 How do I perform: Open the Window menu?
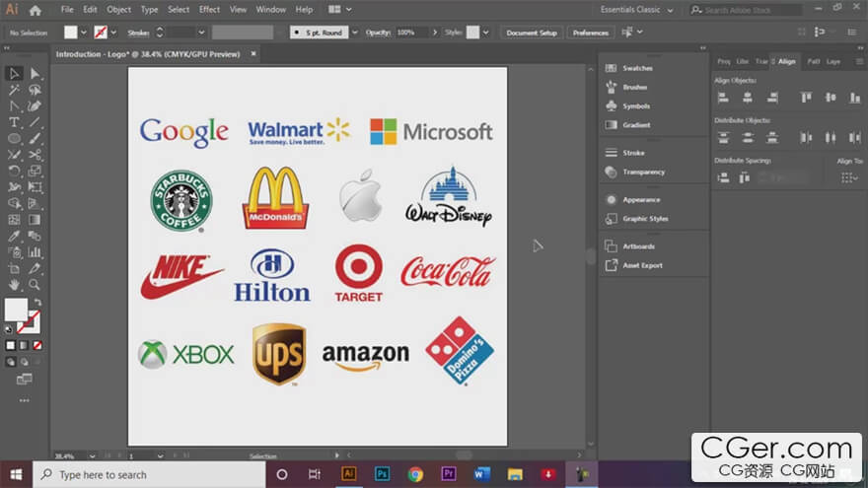(270, 10)
